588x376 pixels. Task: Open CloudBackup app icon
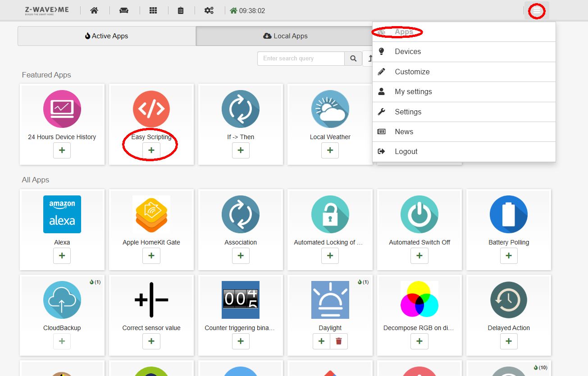click(x=62, y=300)
